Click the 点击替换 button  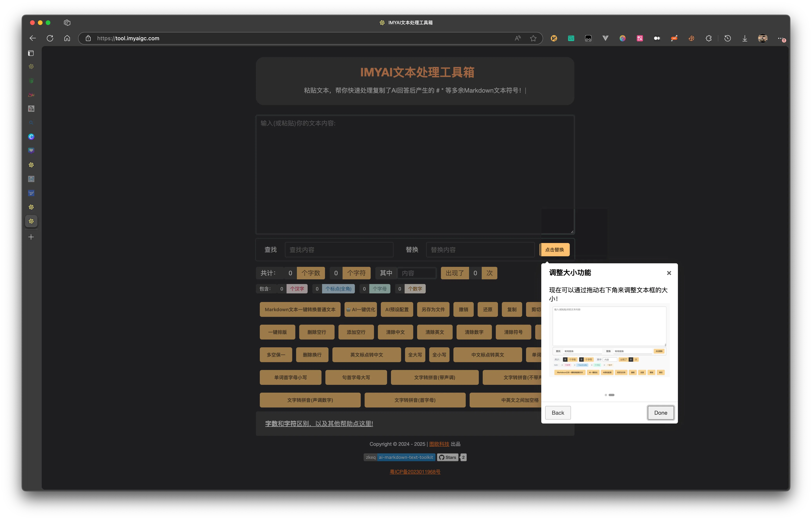[555, 249]
